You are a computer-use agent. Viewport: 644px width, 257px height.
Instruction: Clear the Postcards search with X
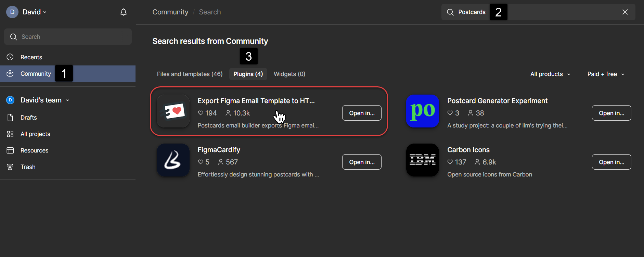(x=625, y=12)
